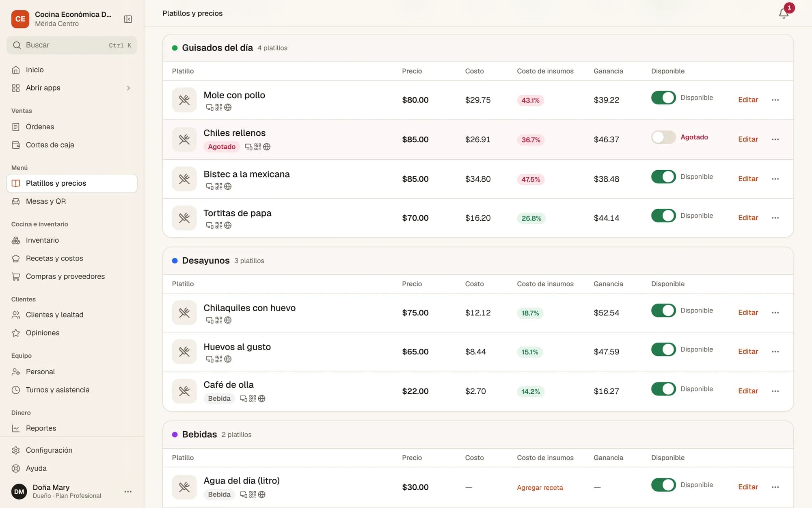Edit the Café de olla dish
This screenshot has height=508, width=812.
point(748,391)
